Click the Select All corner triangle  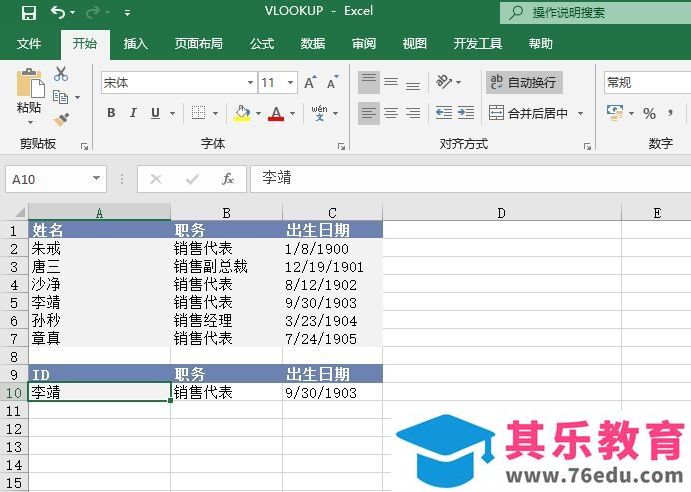(x=20, y=212)
